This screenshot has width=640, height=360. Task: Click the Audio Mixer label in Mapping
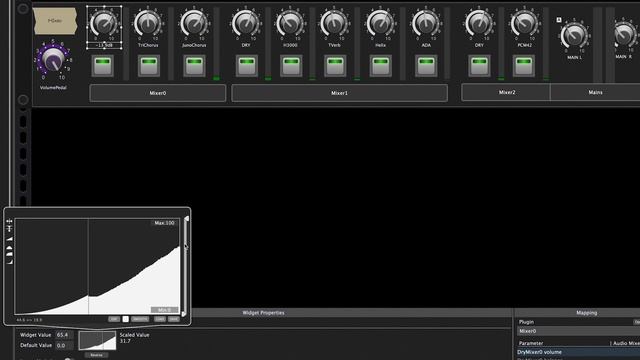626,343
